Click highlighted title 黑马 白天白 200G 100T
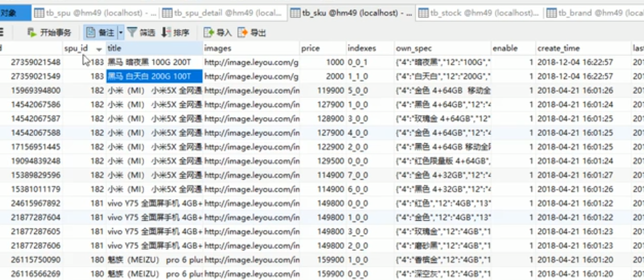The width and height of the screenshot is (644, 280). coord(154,76)
